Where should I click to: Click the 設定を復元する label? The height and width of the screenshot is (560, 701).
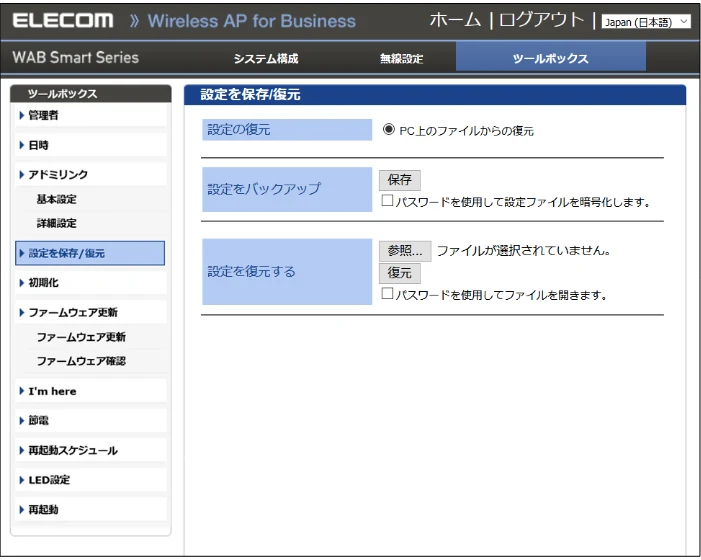click(x=251, y=271)
